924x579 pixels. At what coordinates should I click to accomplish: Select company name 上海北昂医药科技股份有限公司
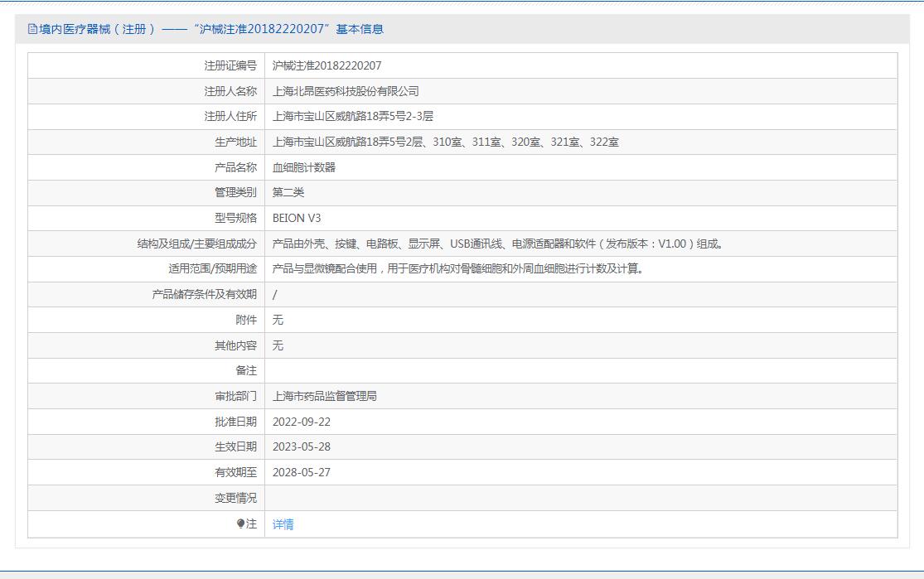(x=346, y=91)
